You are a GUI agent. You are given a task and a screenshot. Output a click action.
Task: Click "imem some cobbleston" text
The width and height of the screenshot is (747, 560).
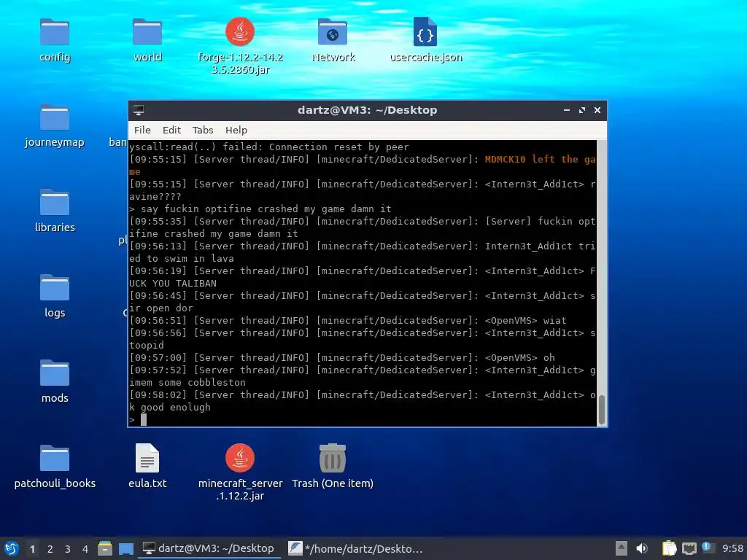click(x=187, y=382)
